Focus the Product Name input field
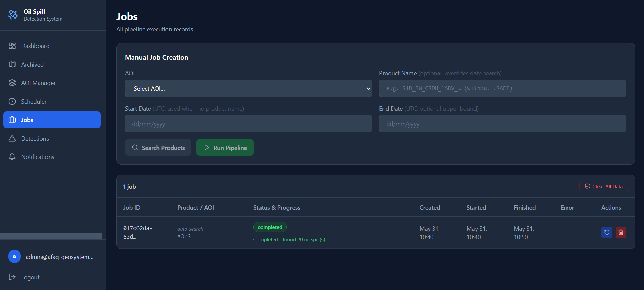Image resolution: width=644 pixels, height=290 pixels. tap(502, 88)
